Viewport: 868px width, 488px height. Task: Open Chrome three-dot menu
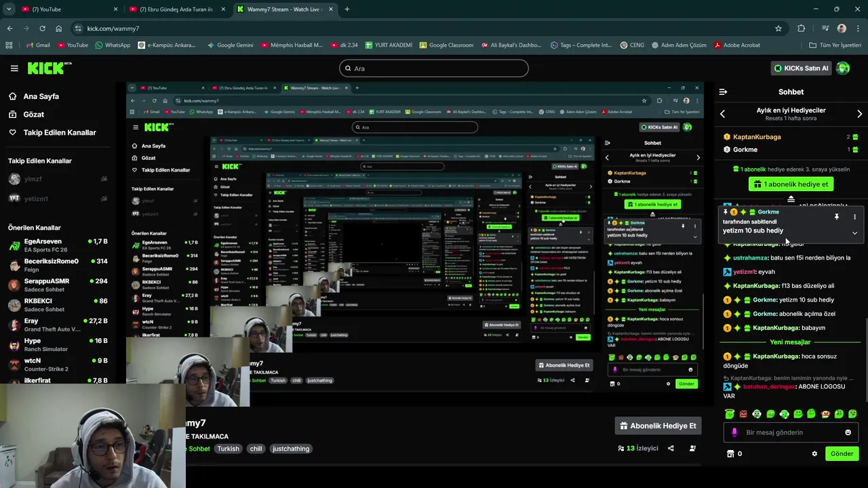point(858,28)
